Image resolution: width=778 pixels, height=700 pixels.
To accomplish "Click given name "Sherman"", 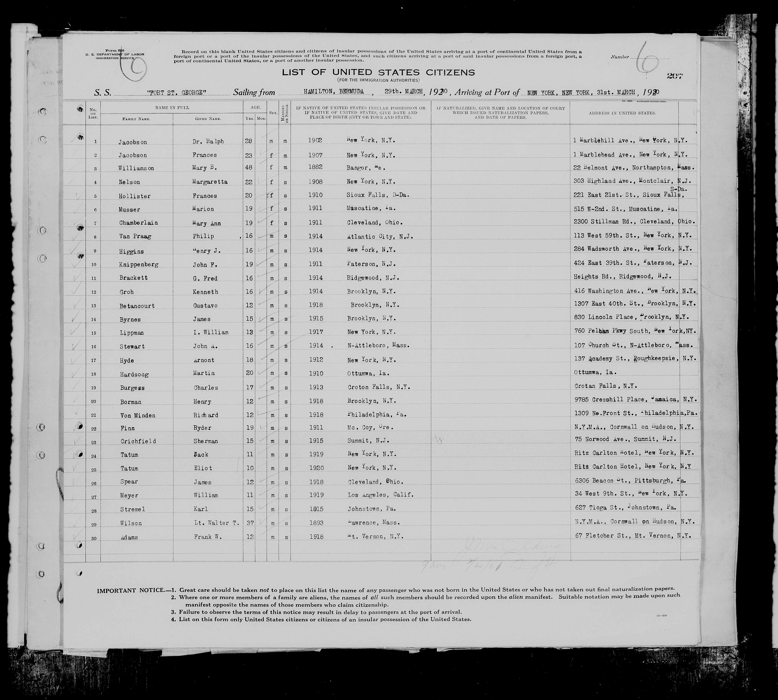I will point(206,441).
